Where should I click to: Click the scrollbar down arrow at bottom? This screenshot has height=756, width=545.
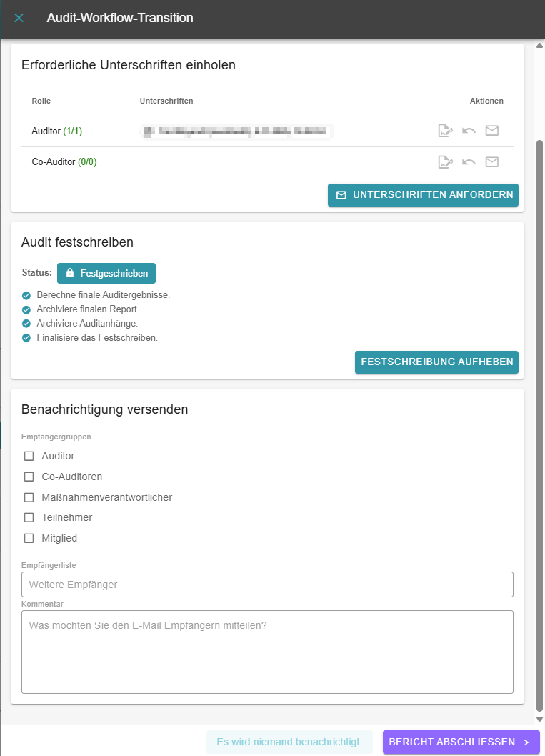[x=539, y=718]
